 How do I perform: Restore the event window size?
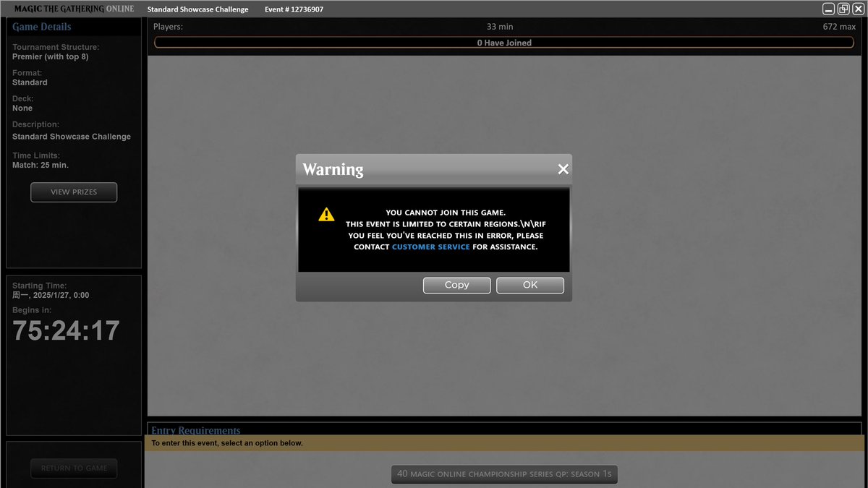tap(843, 9)
